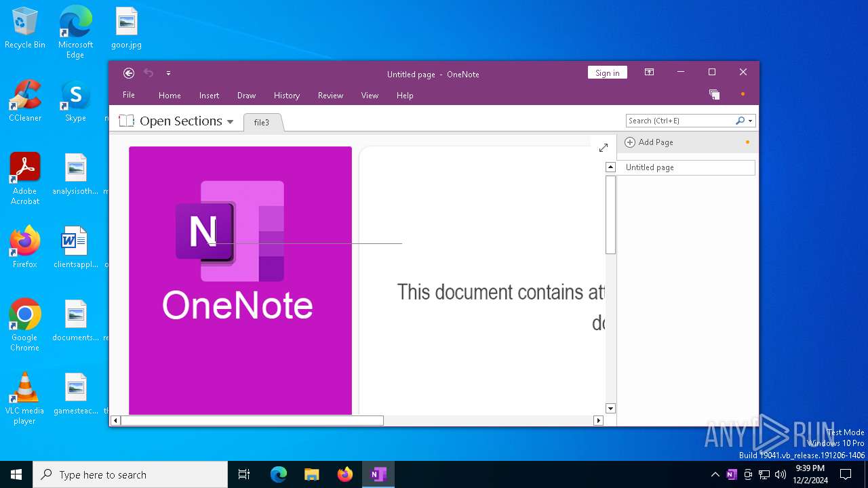Image resolution: width=868 pixels, height=488 pixels.
Task: Select the View ribbon tab
Action: tap(370, 96)
